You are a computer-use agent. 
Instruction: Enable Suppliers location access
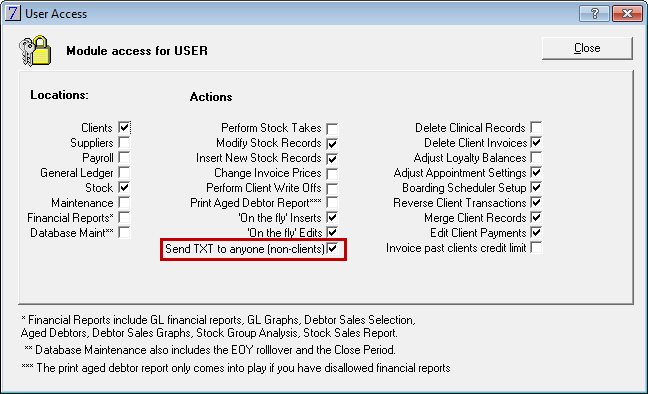124,143
